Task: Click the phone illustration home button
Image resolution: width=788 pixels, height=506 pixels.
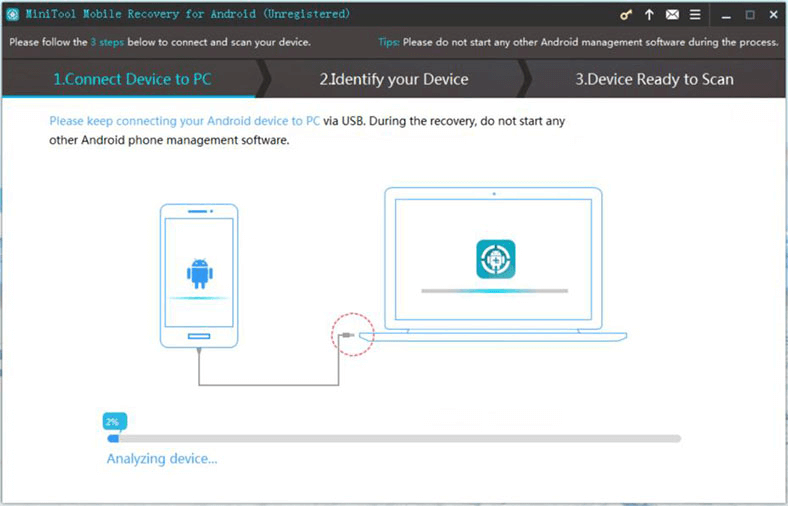Action: (x=199, y=336)
